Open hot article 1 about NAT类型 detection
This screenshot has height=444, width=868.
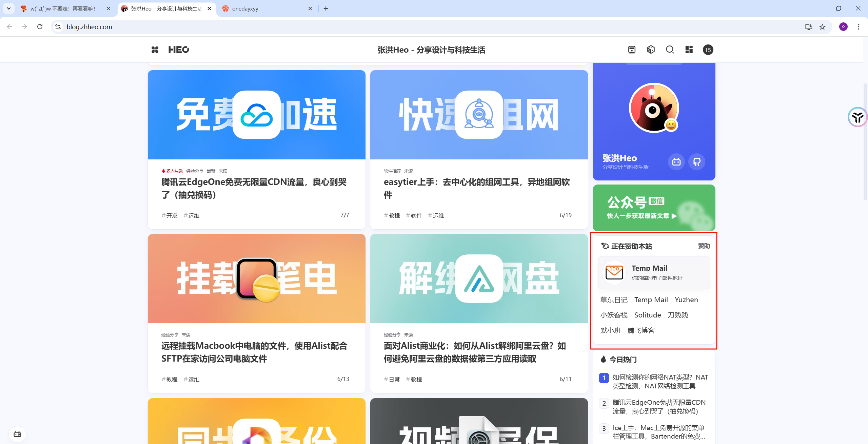click(654, 382)
